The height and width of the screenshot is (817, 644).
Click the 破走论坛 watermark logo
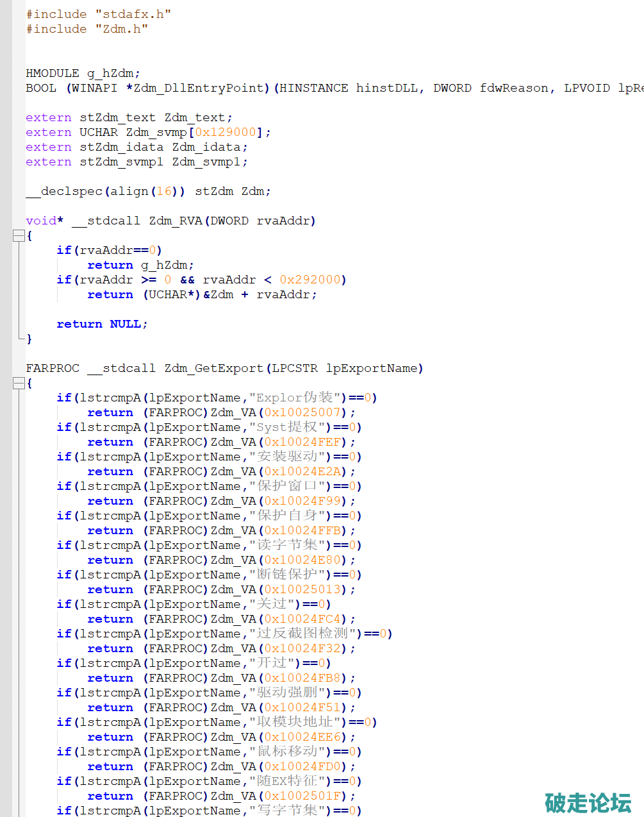pos(588,802)
